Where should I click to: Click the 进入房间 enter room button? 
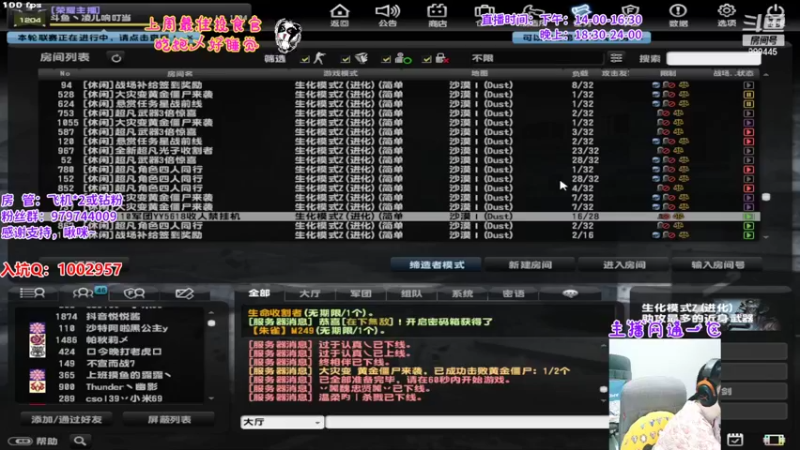[624, 265]
